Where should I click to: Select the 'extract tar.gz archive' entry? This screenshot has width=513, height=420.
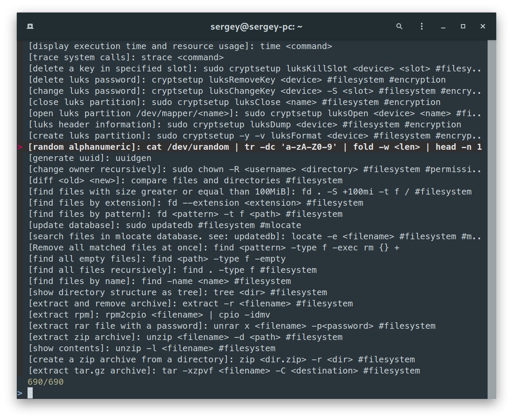(224, 371)
